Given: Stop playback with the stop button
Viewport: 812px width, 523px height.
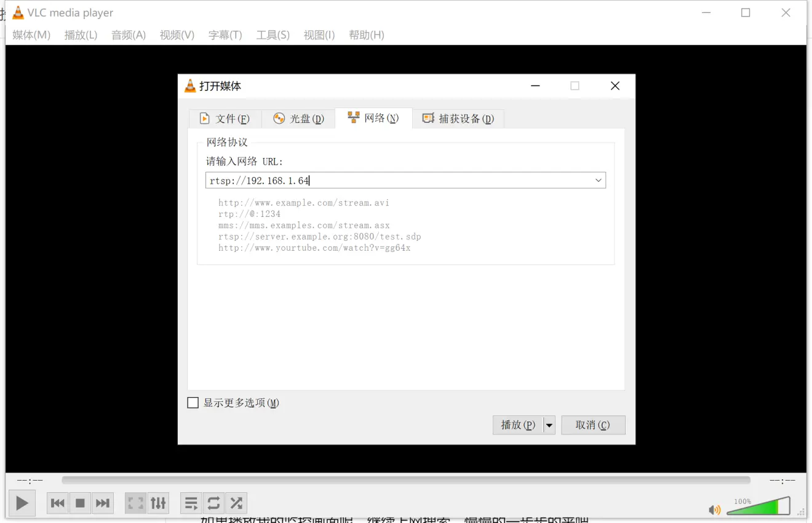Looking at the screenshot, I should click(x=80, y=503).
